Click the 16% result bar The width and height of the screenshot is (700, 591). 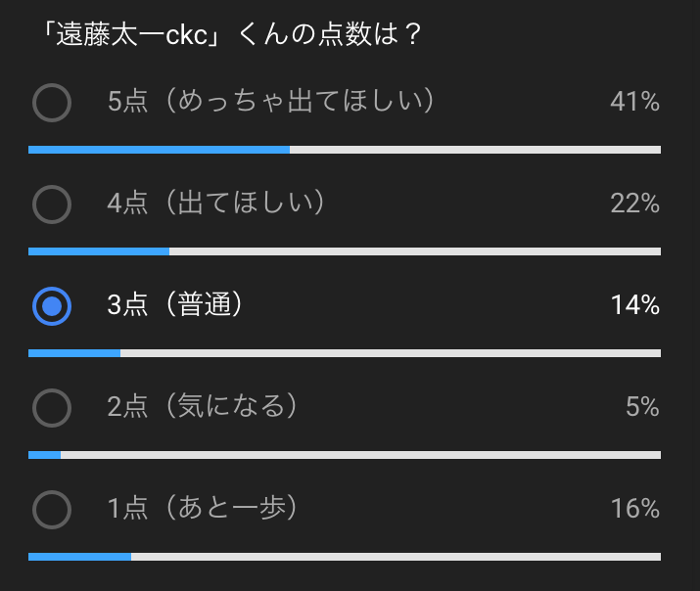tap(345, 557)
